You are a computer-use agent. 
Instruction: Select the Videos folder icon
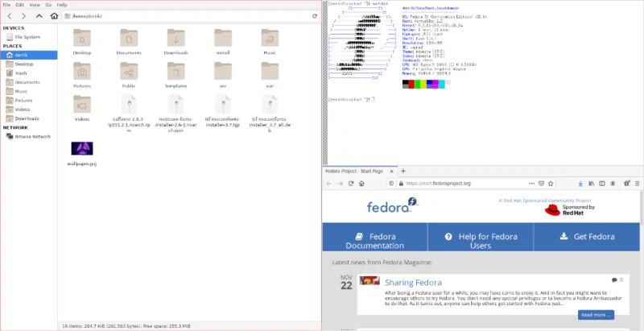coord(82,105)
